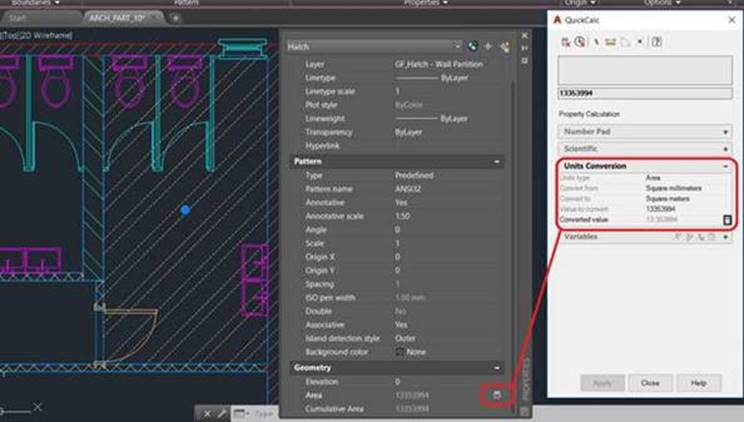This screenshot has width=744, height=422.
Task: Click the Help button in QuickCalc
Action: tap(698, 383)
